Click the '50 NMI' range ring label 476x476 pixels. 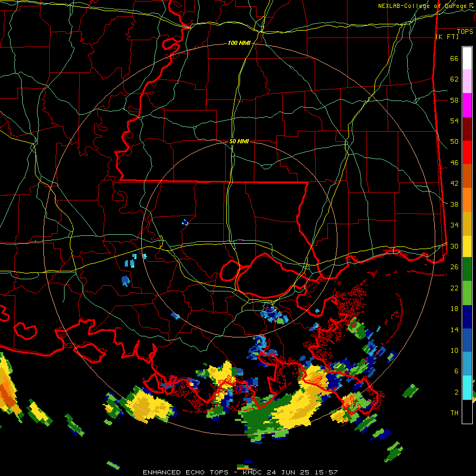click(x=239, y=141)
